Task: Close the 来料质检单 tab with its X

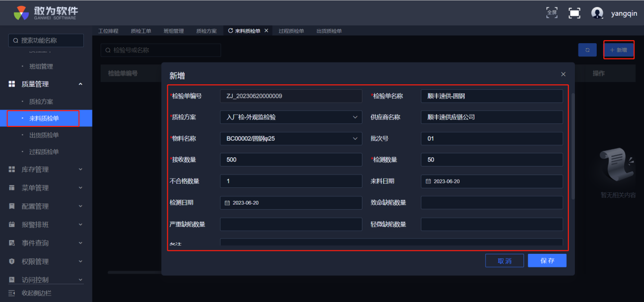Action: pyautogui.click(x=266, y=31)
